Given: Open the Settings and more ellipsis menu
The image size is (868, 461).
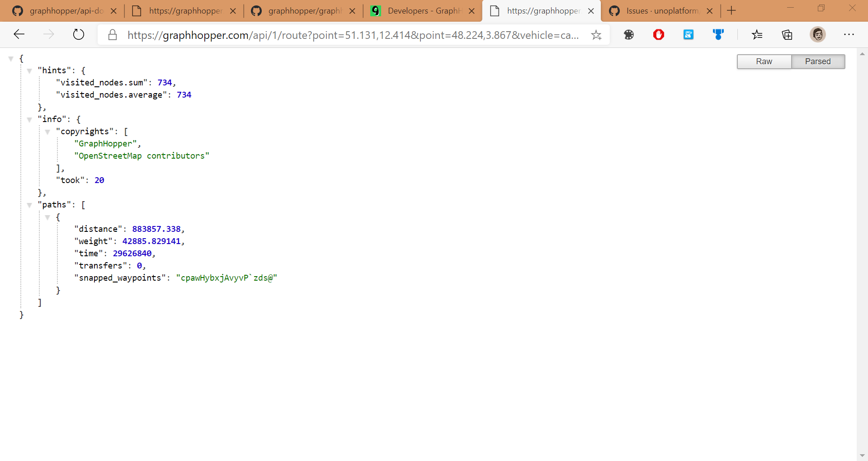Looking at the screenshot, I should click(x=849, y=34).
